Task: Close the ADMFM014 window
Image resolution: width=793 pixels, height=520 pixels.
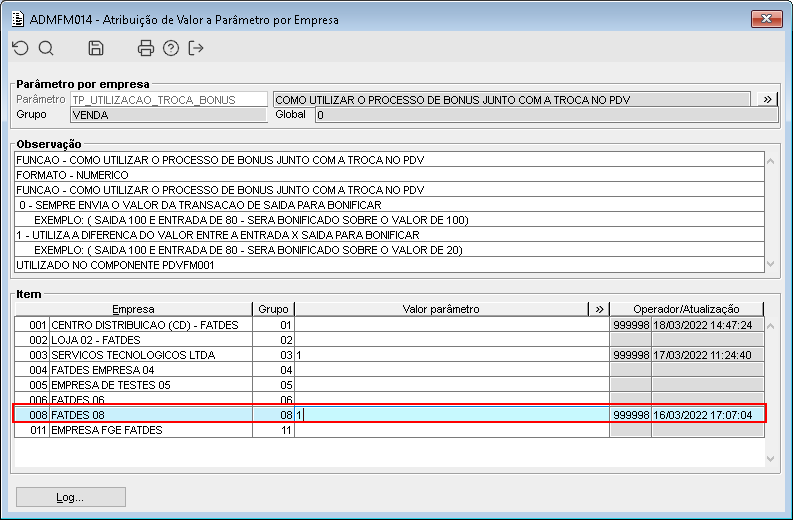Action: [766, 19]
